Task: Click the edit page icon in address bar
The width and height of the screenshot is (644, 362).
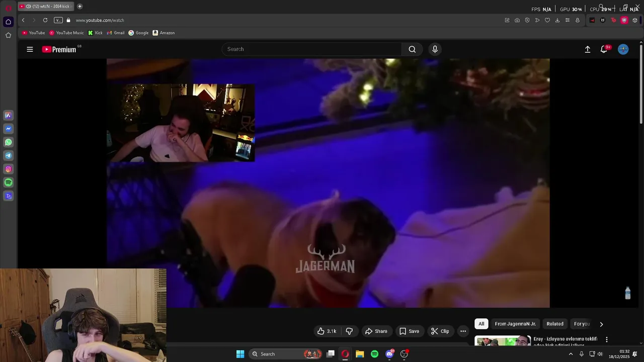Action: point(507,20)
